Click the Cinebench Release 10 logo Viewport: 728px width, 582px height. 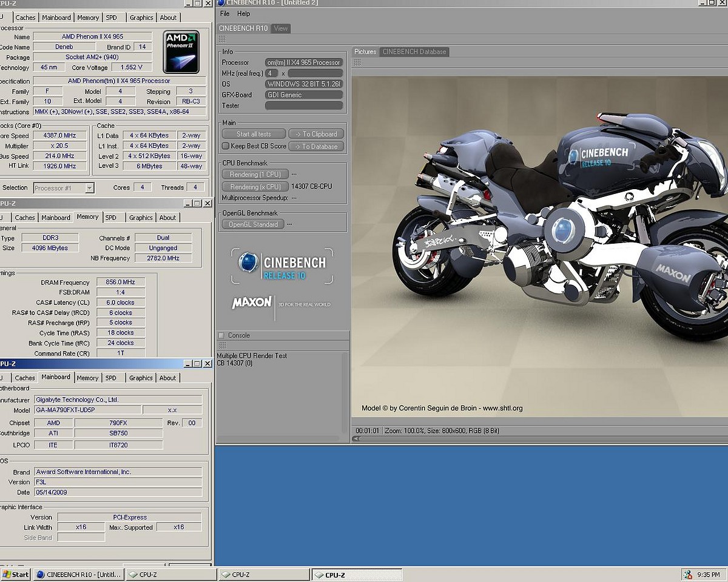282,267
